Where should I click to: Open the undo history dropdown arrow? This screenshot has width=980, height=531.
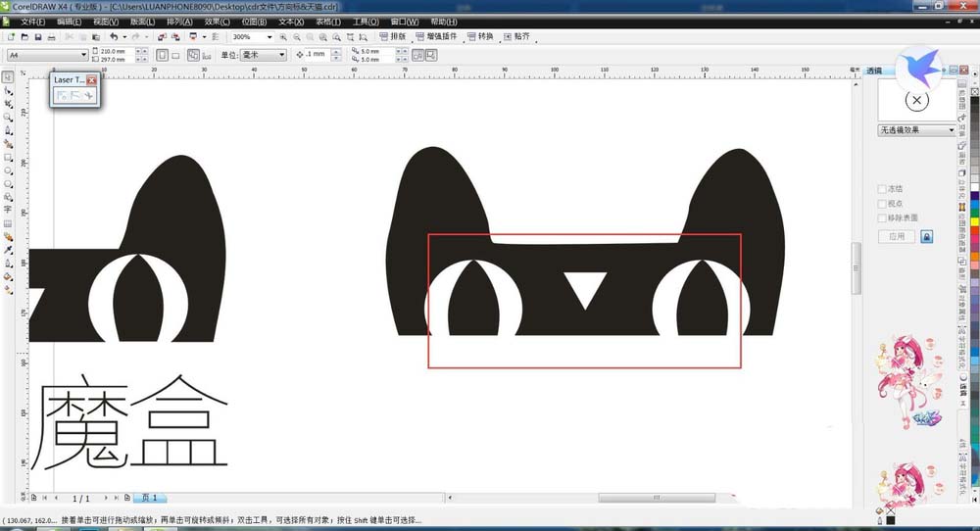[x=124, y=37]
